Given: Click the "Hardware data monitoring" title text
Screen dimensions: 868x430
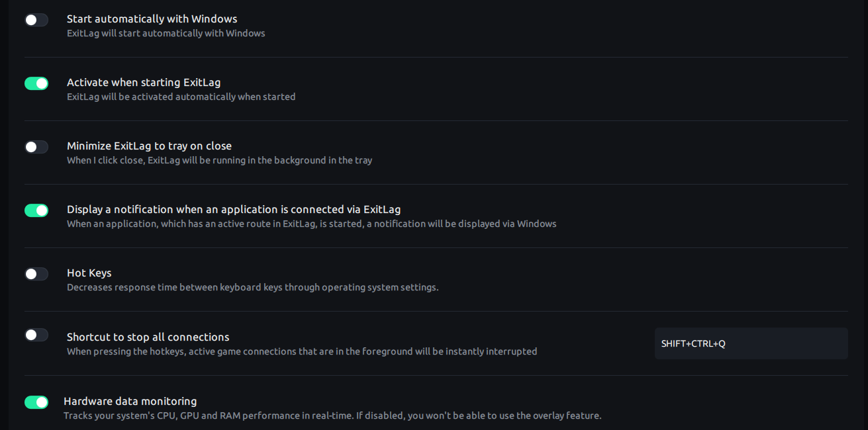Looking at the screenshot, I should pyautogui.click(x=130, y=402).
